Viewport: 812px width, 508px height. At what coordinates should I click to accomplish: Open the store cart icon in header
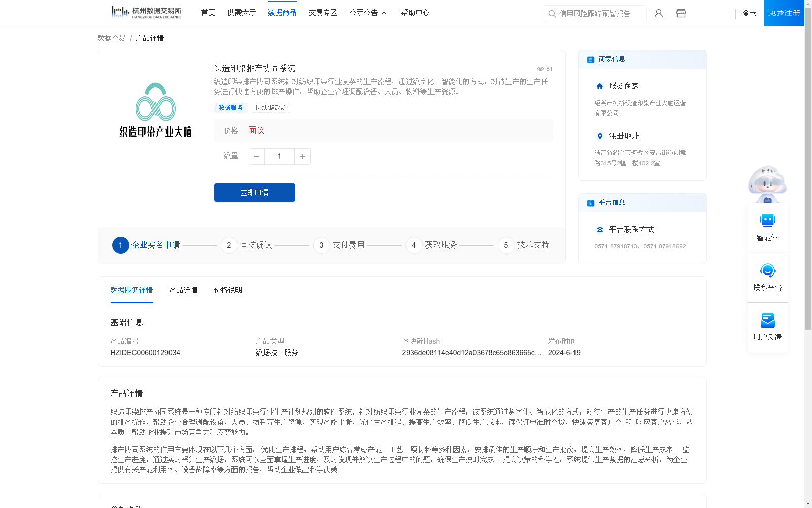pyautogui.click(x=681, y=13)
